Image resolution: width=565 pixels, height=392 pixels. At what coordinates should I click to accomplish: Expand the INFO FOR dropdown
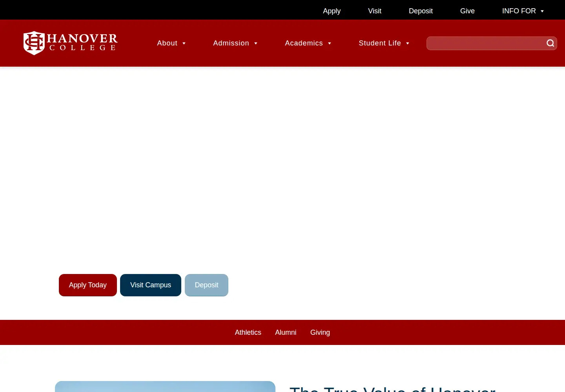(x=523, y=11)
